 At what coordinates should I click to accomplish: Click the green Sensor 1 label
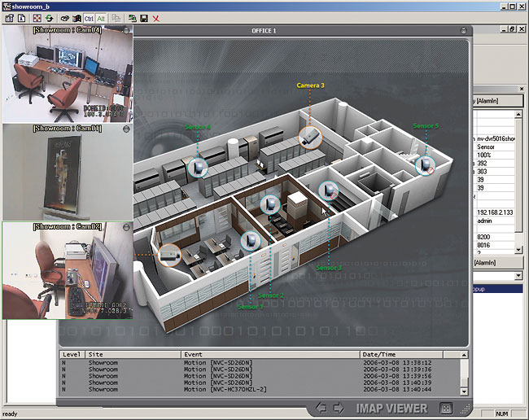pyautogui.click(x=250, y=307)
